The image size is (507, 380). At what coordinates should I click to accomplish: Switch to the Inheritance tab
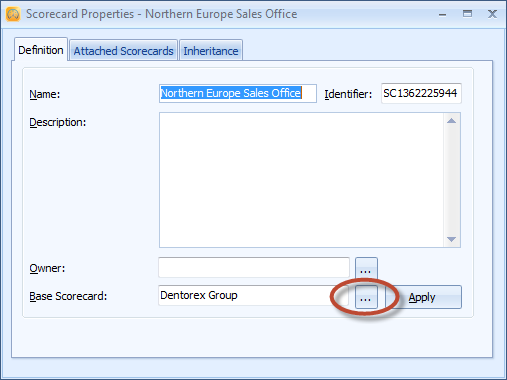click(211, 51)
